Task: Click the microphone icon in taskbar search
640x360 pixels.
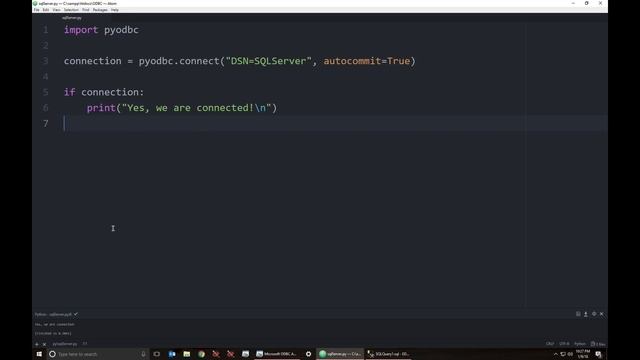Action: tap(143, 354)
